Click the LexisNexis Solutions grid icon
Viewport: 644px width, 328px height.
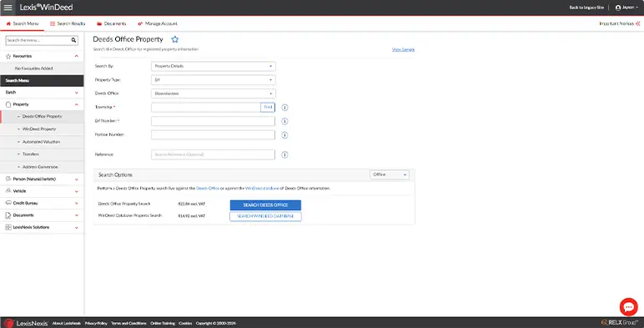tap(8, 227)
